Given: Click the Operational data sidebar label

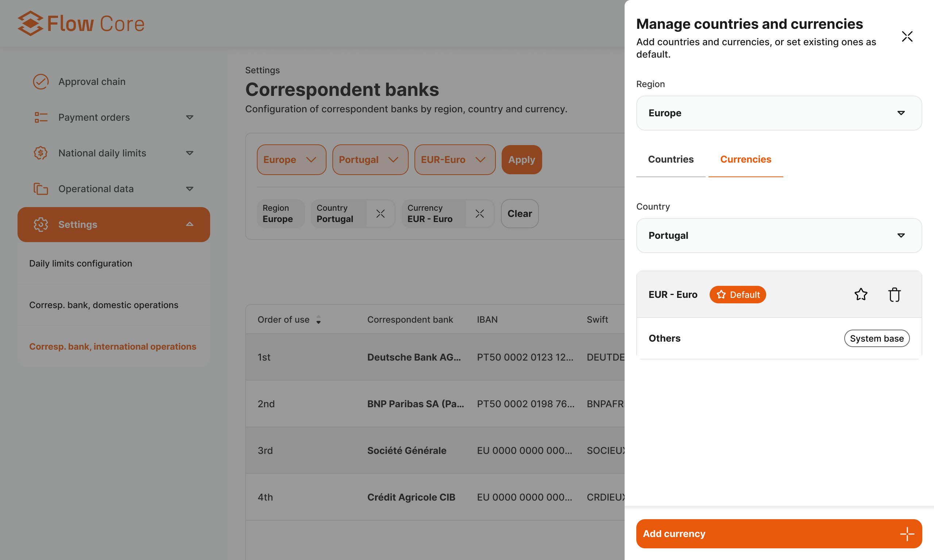Looking at the screenshot, I should coord(96,189).
